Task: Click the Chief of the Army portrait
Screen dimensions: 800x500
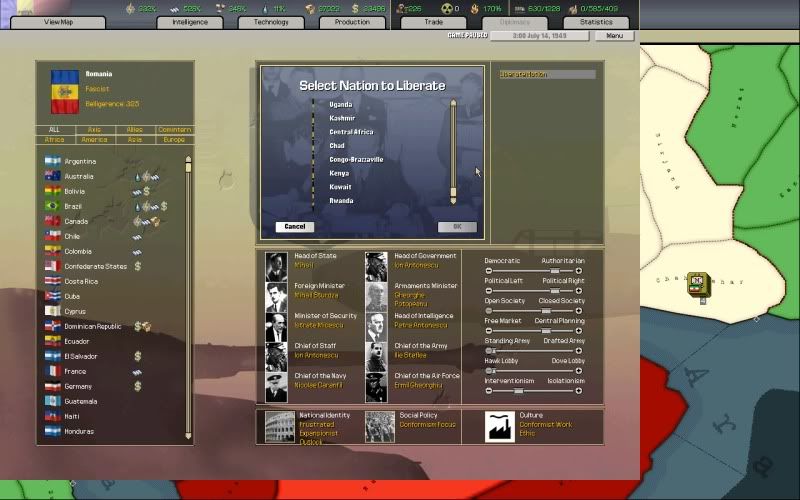Action: (376, 357)
